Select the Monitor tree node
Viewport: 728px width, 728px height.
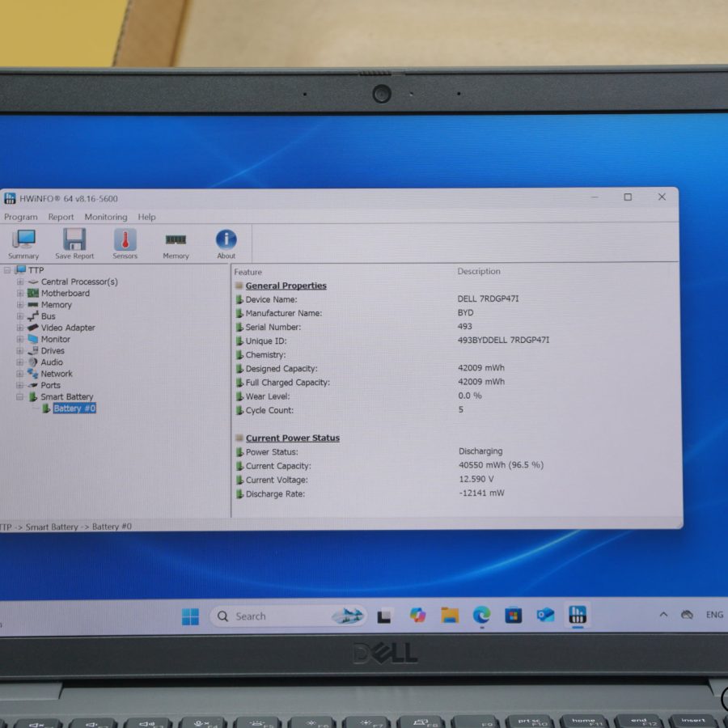tap(55, 340)
